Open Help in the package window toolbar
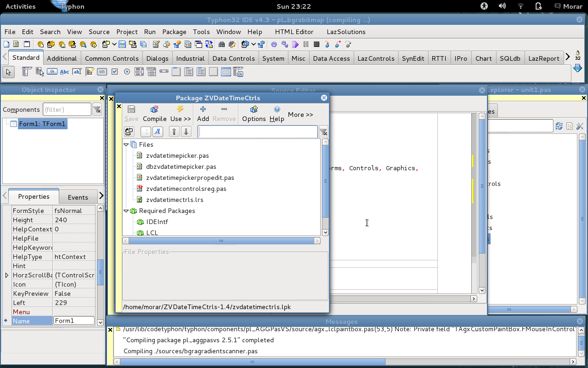Image resolution: width=588 pixels, height=368 pixels. pos(277,114)
